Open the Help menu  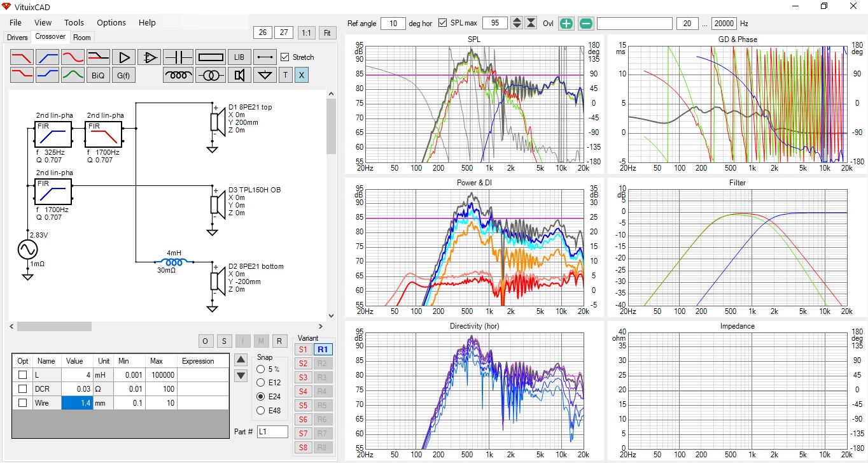147,22
